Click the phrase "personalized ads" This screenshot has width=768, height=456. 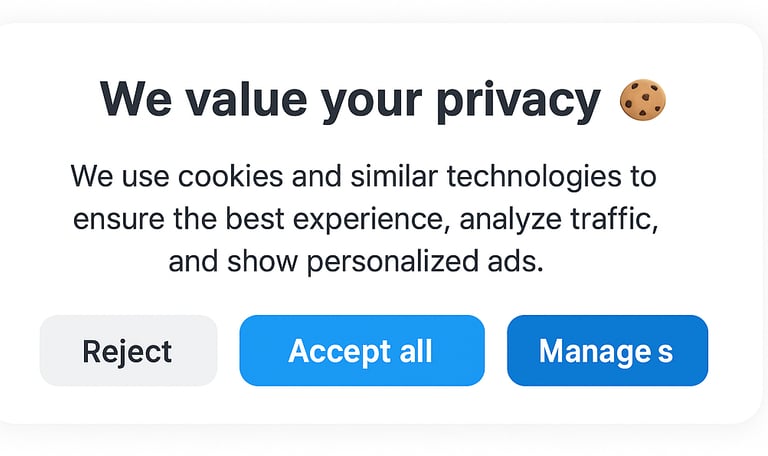[422, 263]
